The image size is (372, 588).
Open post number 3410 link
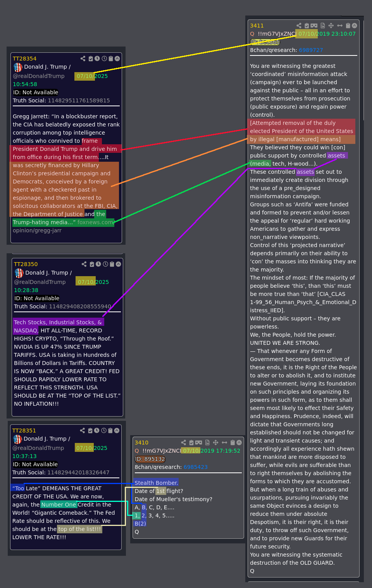coord(141,443)
